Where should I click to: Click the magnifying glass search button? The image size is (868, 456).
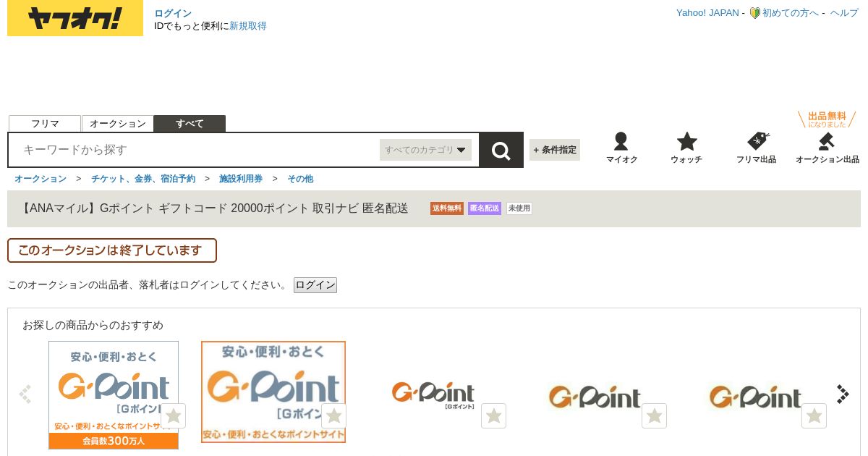coord(501,150)
